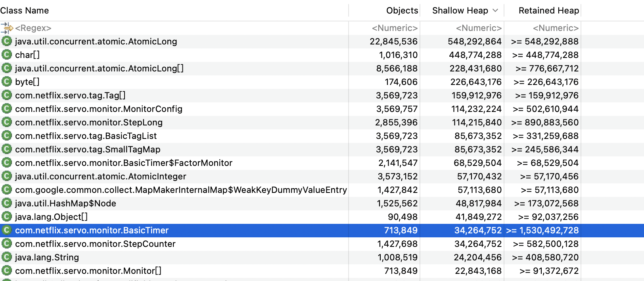The image size is (644, 281).
Task: Focus the <Numeric> filter under Shallow Heap
Action: [479, 28]
